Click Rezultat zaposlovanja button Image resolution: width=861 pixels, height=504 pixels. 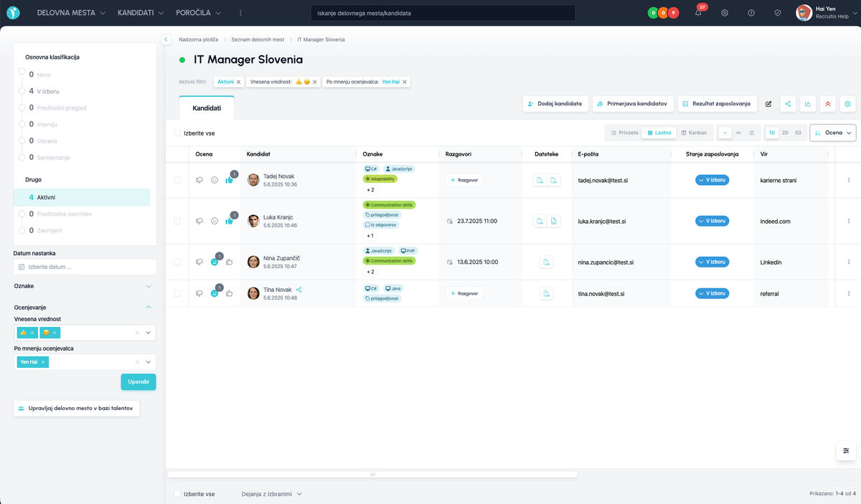[x=717, y=104]
